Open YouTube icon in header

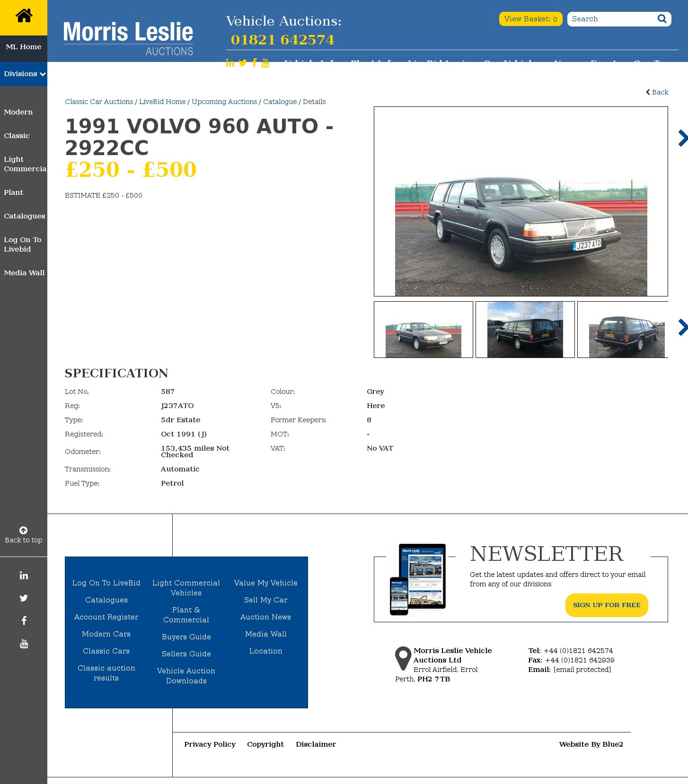(265, 63)
